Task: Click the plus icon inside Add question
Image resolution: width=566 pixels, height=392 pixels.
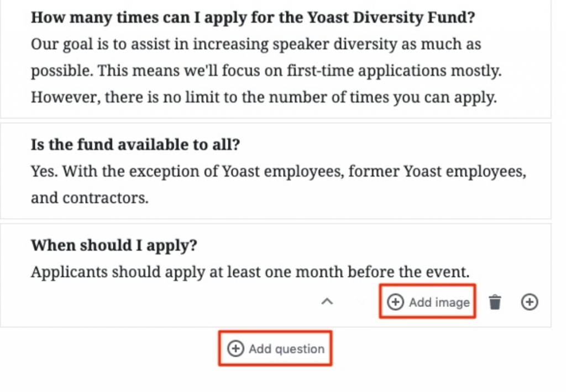Action: pyautogui.click(x=235, y=349)
